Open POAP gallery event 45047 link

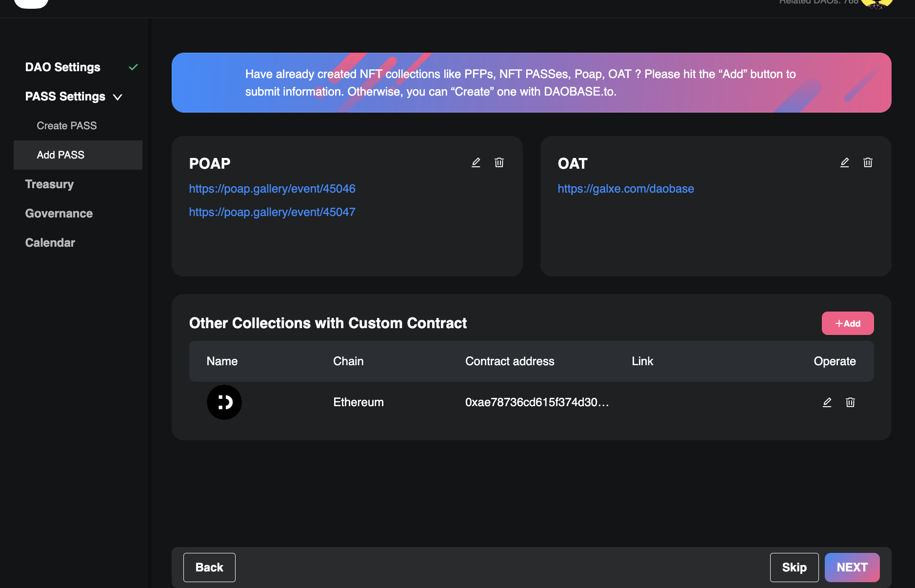(x=272, y=212)
